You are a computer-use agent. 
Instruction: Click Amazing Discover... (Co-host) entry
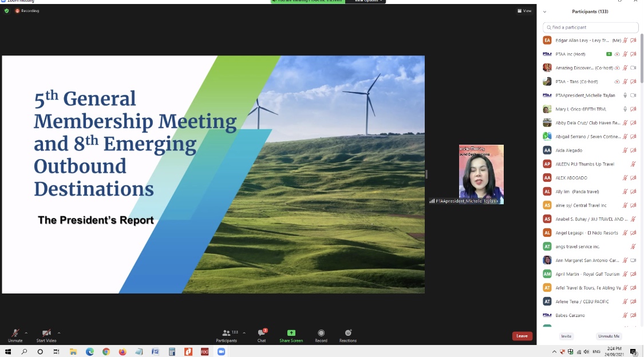click(x=590, y=68)
